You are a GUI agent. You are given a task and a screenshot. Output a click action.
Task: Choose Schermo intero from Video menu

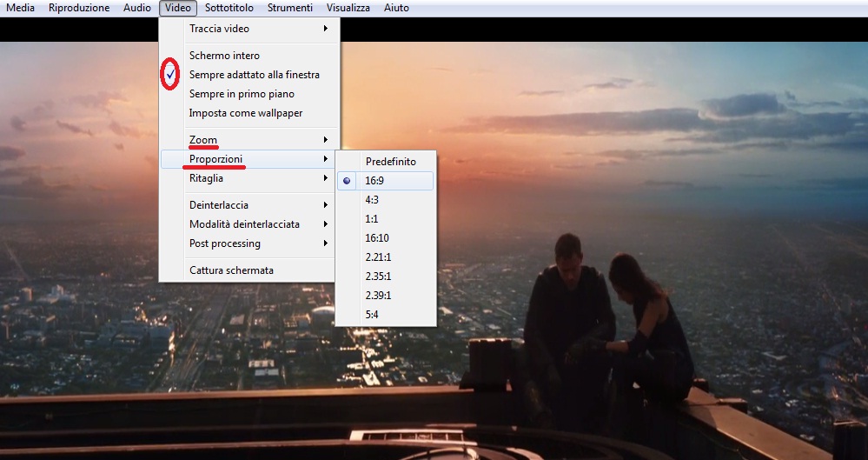pyautogui.click(x=224, y=56)
